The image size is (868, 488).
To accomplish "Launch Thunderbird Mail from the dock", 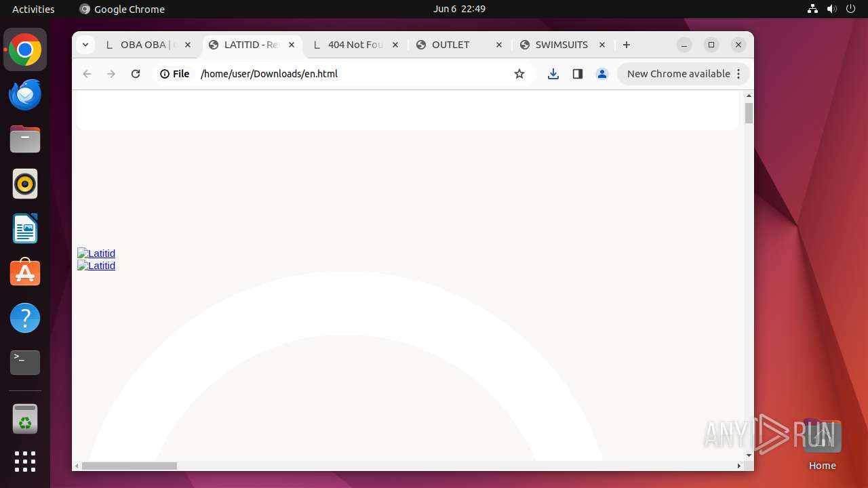I will pyautogui.click(x=25, y=94).
